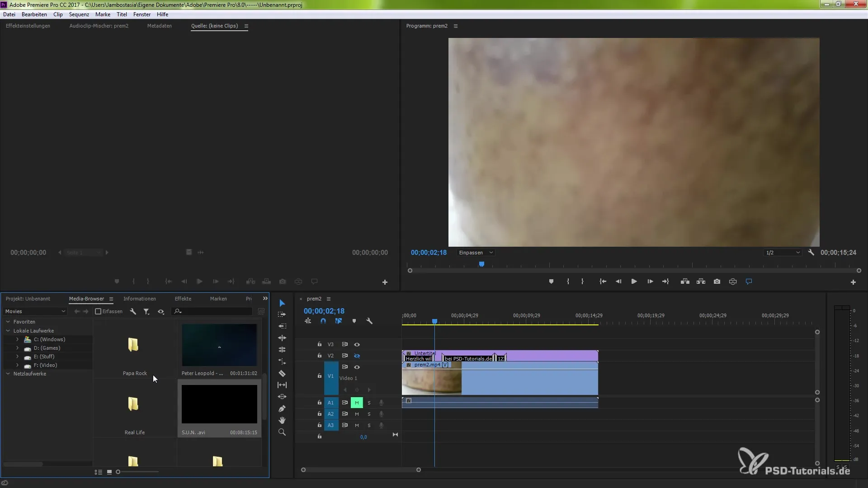Toggle nest sequence insert mode icon
Image resolution: width=868 pixels, height=488 pixels.
(308, 321)
